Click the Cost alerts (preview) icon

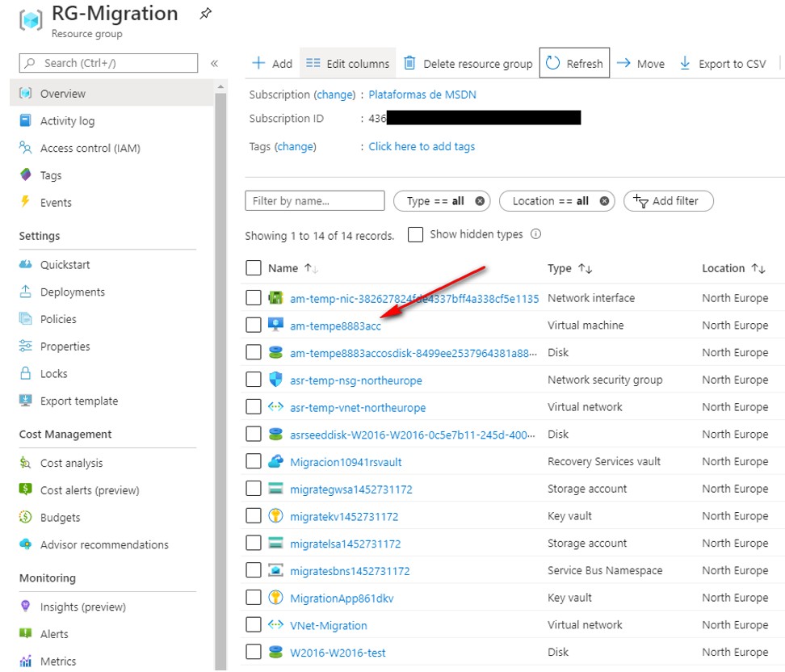click(x=26, y=489)
